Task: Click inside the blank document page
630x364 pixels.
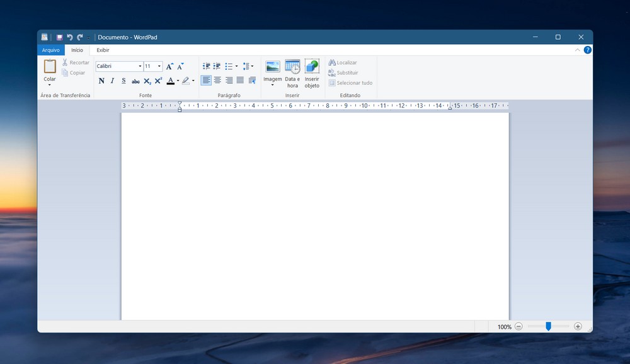Action: (315, 214)
